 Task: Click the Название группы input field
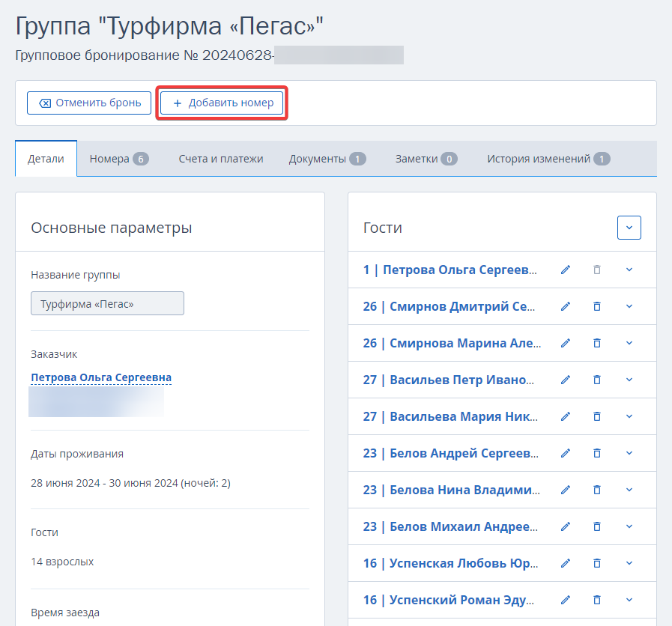(x=108, y=303)
